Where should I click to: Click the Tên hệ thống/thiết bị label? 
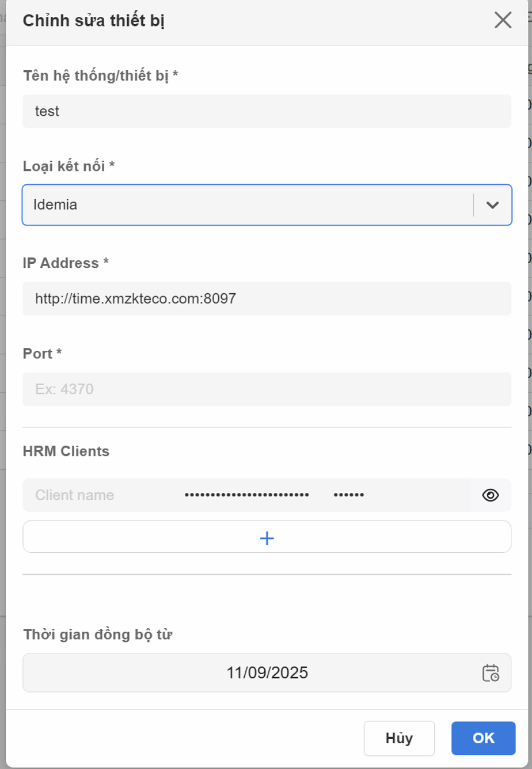(x=100, y=76)
